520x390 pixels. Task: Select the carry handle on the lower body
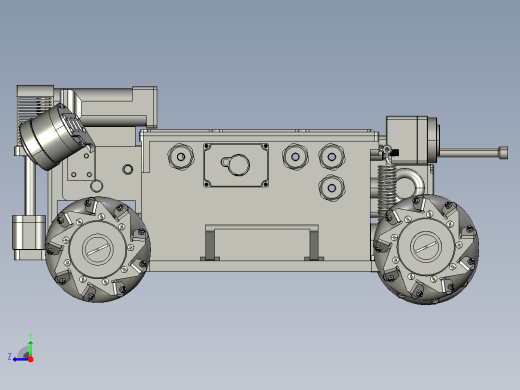(x=262, y=242)
